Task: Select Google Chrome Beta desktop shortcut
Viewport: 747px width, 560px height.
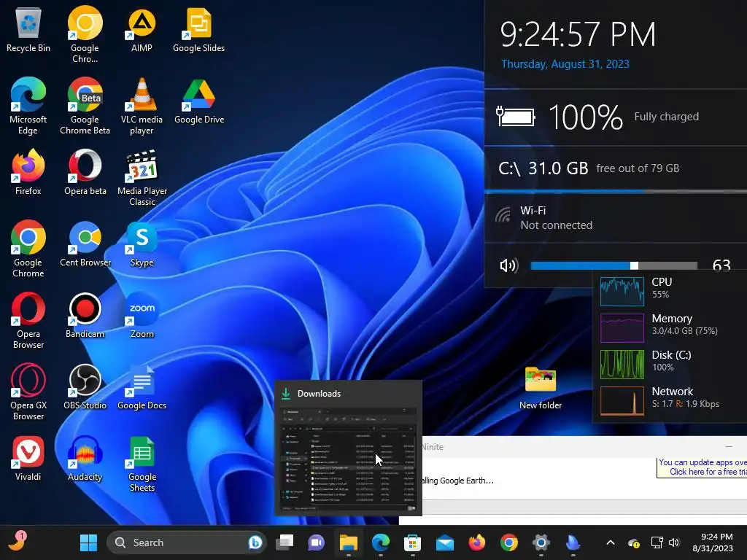Action: [x=85, y=106]
